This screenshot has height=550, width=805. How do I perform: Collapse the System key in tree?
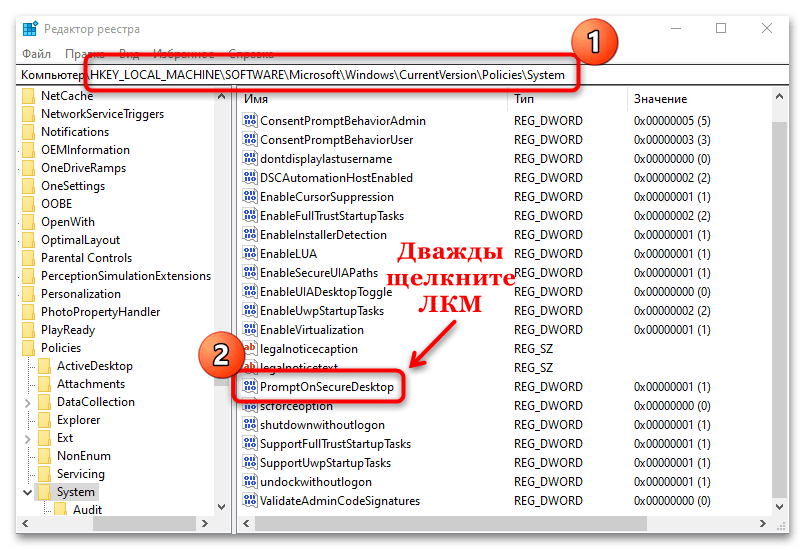pos(27,492)
